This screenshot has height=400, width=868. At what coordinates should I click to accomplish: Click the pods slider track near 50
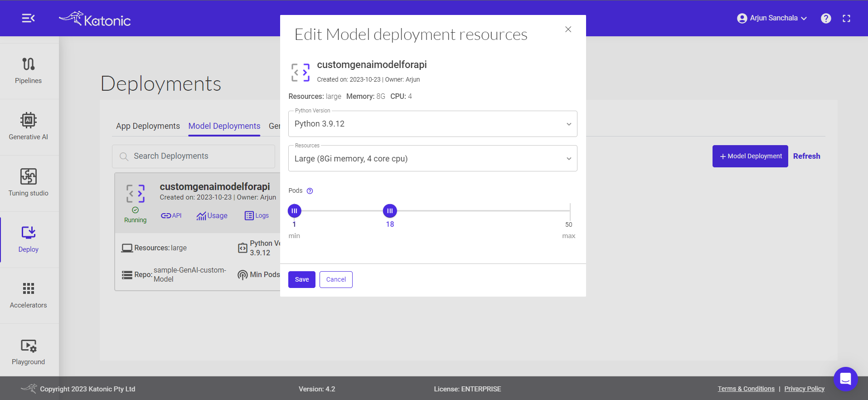pyautogui.click(x=569, y=211)
